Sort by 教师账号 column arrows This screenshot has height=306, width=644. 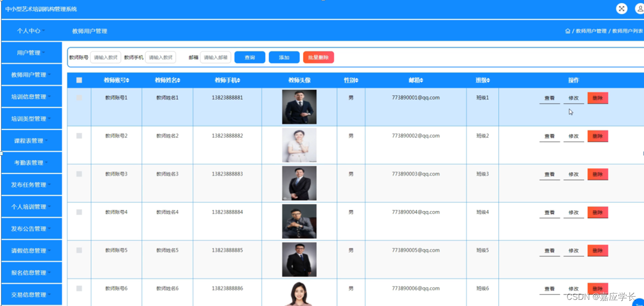(127, 81)
